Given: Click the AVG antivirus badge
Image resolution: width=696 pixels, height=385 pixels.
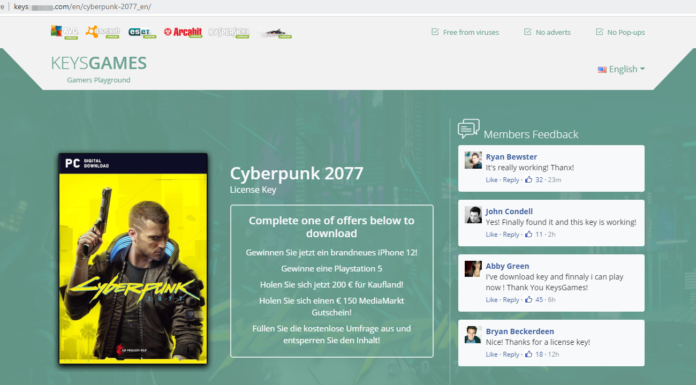Looking at the screenshot, I should (x=64, y=32).
